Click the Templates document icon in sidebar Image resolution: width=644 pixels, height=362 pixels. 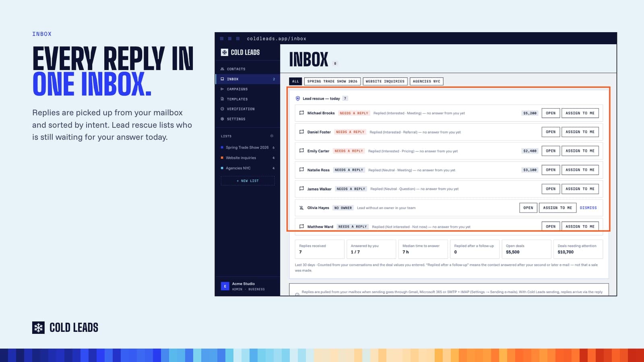click(222, 99)
